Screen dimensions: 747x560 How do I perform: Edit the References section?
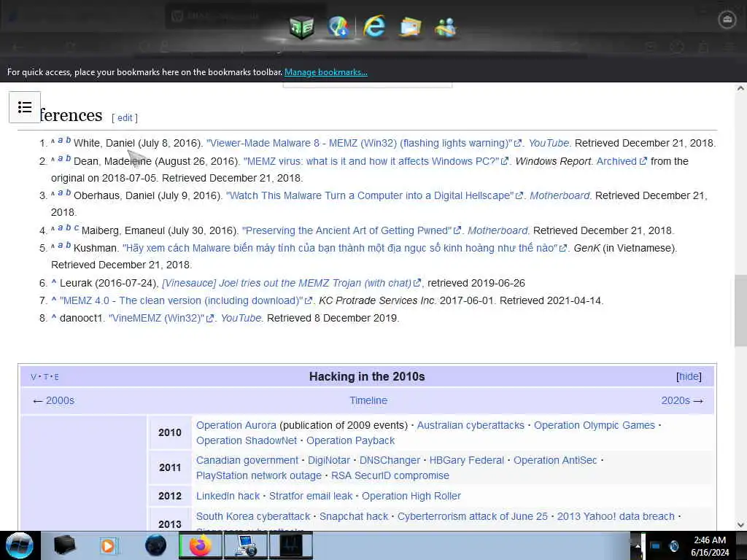(125, 117)
